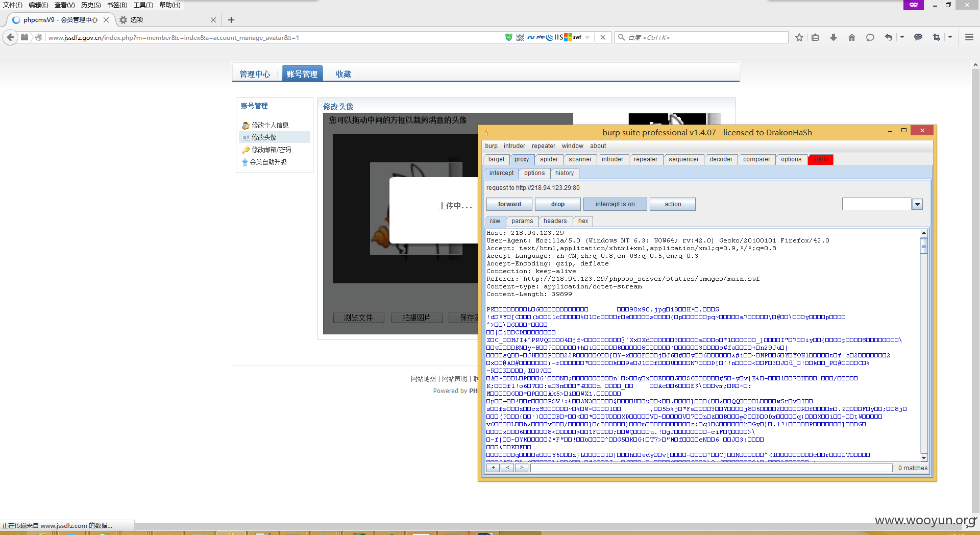The image size is (980, 535).
Task: Switch to the hex request view
Action: tap(583, 221)
